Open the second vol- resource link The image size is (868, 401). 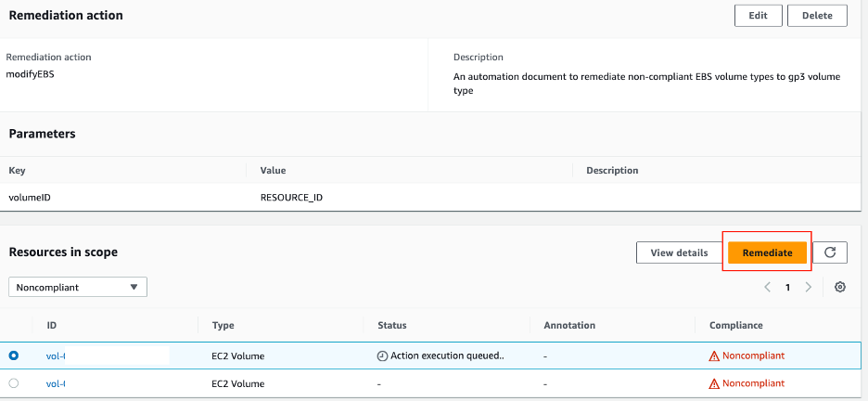click(x=56, y=383)
